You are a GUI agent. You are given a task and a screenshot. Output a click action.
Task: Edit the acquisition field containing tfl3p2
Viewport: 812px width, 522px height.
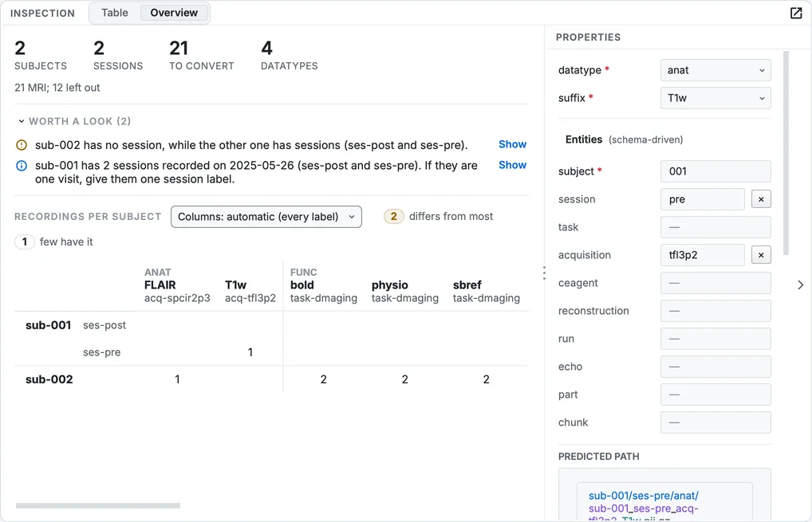(702, 255)
